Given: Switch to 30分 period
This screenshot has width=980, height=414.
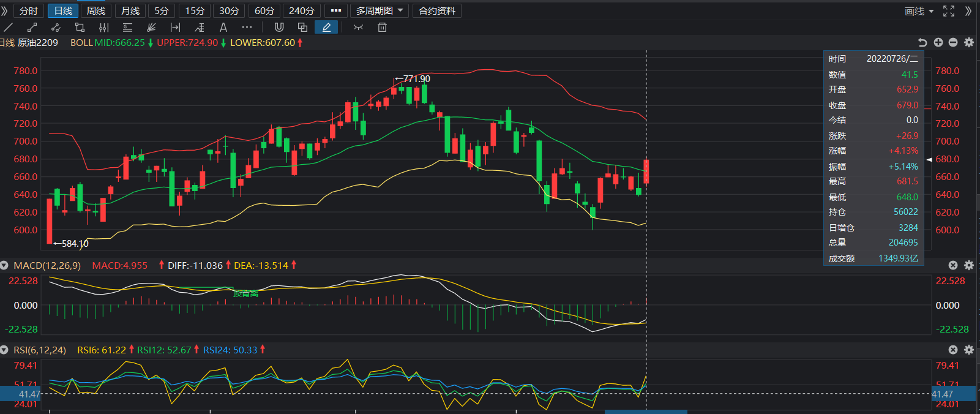Looking at the screenshot, I should coord(229,10).
